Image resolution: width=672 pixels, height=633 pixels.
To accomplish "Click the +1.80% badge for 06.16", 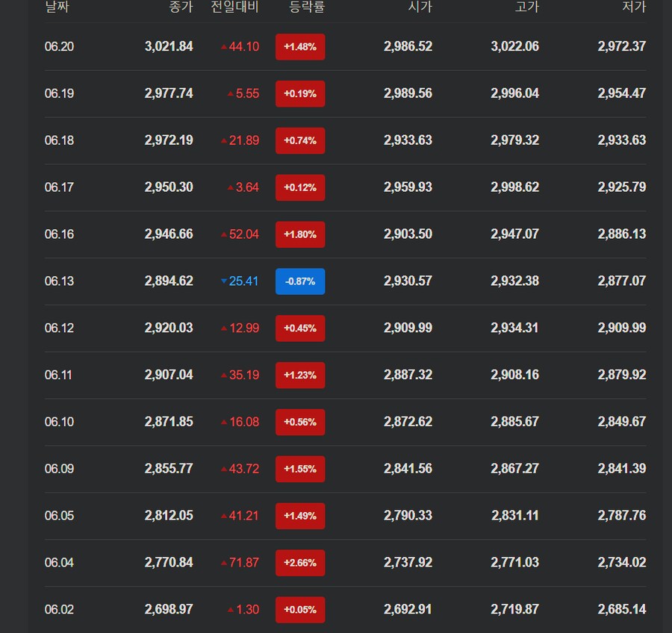I will click(300, 234).
